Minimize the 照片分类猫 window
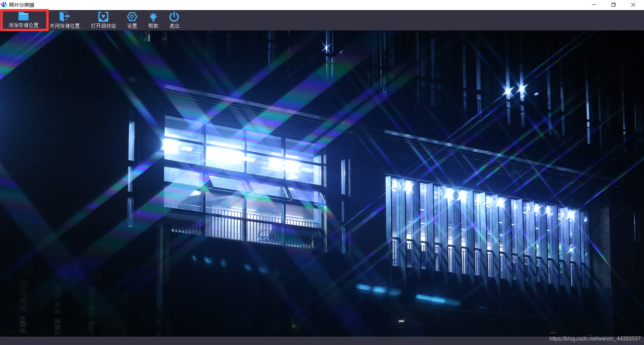This screenshot has width=644, height=345. [594, 5]
